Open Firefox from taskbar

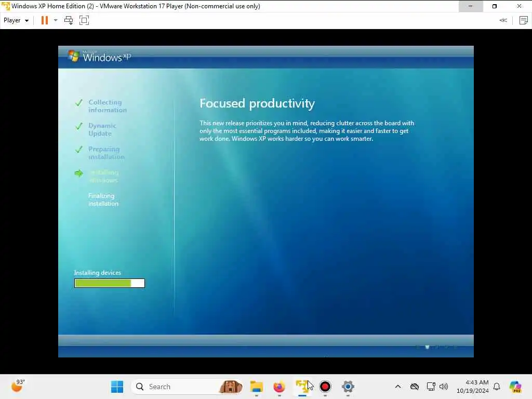[x=279, y=387]
